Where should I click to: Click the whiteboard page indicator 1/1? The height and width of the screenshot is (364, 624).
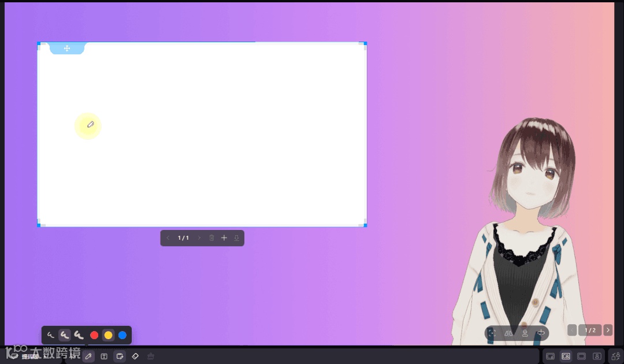point(184,238)
